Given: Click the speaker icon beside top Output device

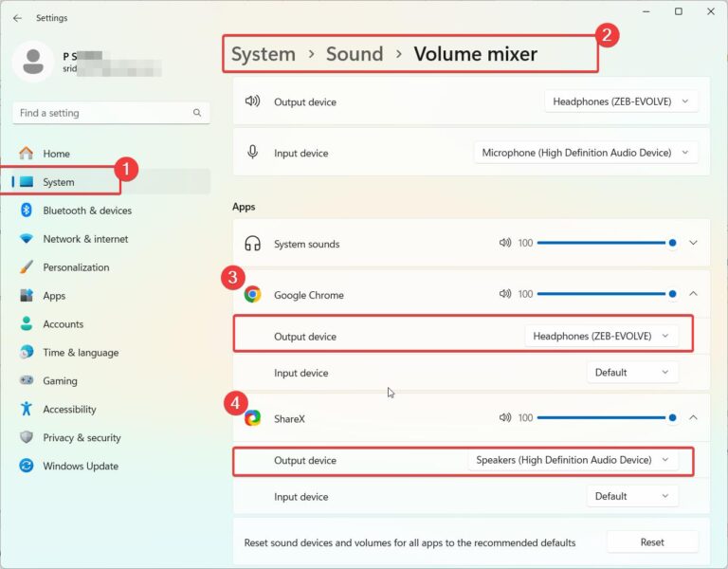Looking at the screenshot, I should 252,101.
